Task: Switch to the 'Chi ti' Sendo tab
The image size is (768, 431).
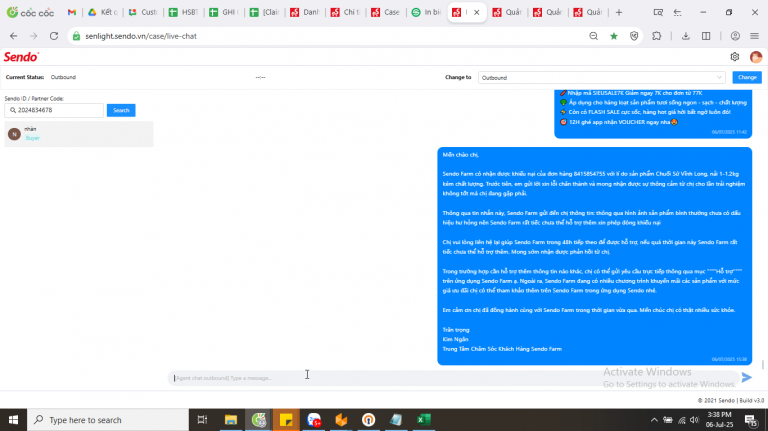Action: coord(346,12)
